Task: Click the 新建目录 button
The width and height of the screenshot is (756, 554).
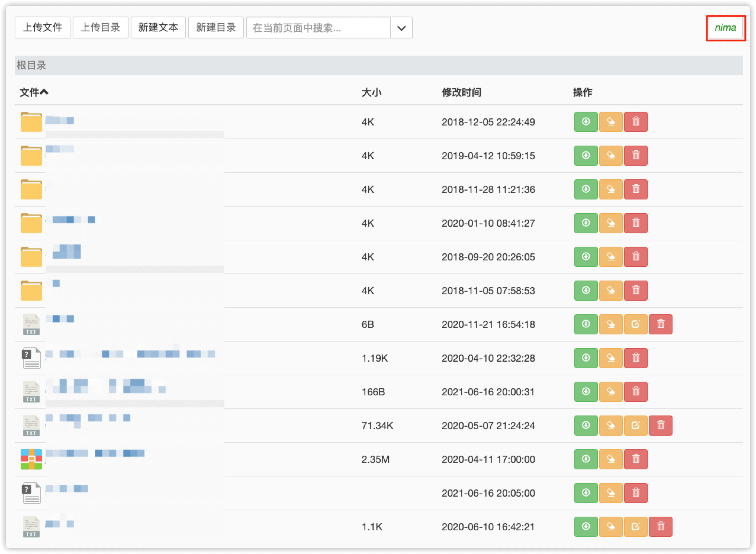Action: [x=216, y=28]
